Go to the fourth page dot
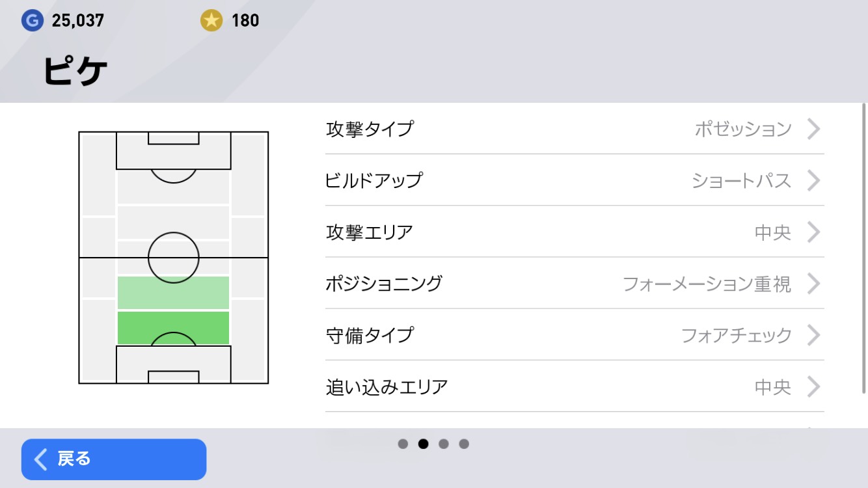Image resolution: width=868 pixels, height=488 pixels. 464,444
